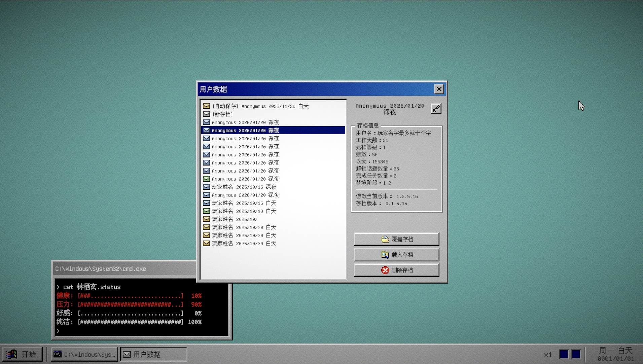The width and height of the screenshot is (643, 364).
Task: Click the magnifier icon on 载入存档 button
Action: tap(385, 255)
